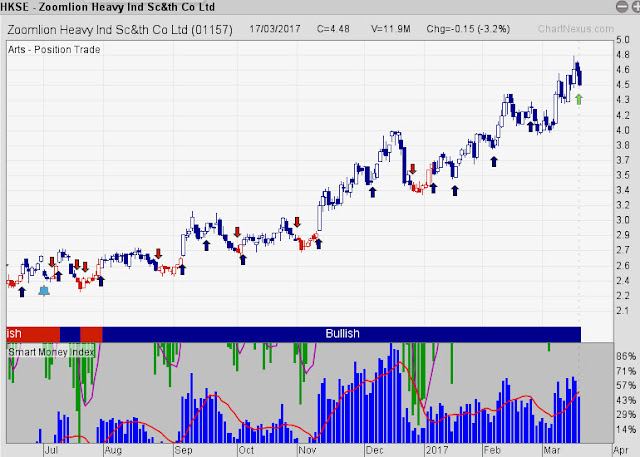Click the red down arrow just before October
The width and height of the screenshot is (640, 457).
tap(237, 232)
